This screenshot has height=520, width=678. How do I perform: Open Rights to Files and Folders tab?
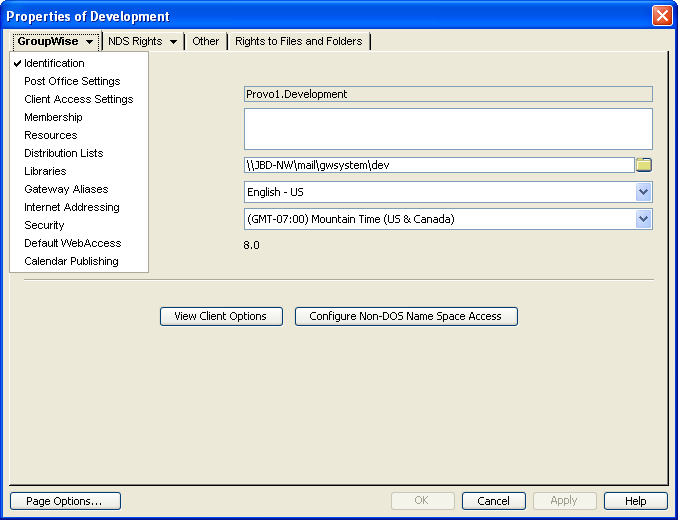(299, 42)
